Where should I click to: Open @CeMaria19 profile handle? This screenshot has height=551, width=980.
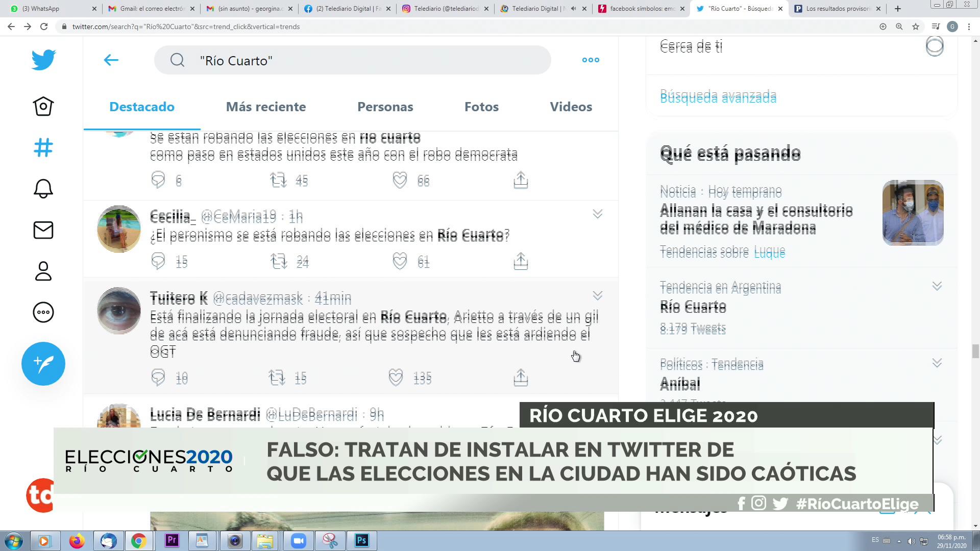click(238, 216)
